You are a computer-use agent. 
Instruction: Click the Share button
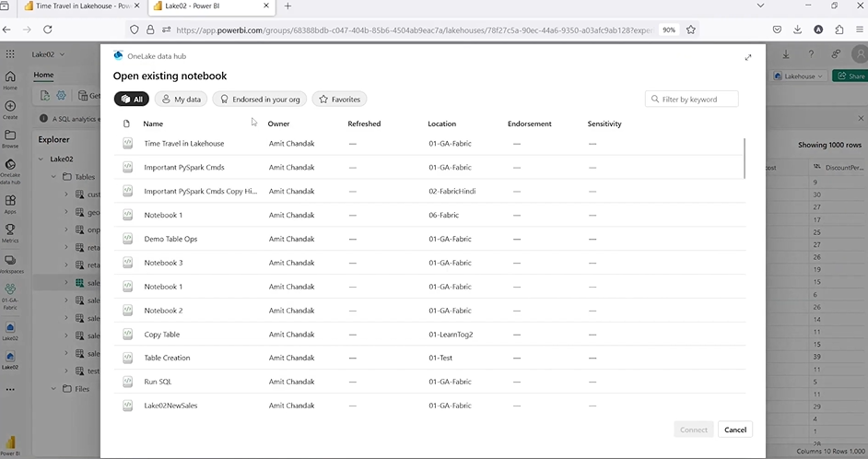click(x=850, y=76)
